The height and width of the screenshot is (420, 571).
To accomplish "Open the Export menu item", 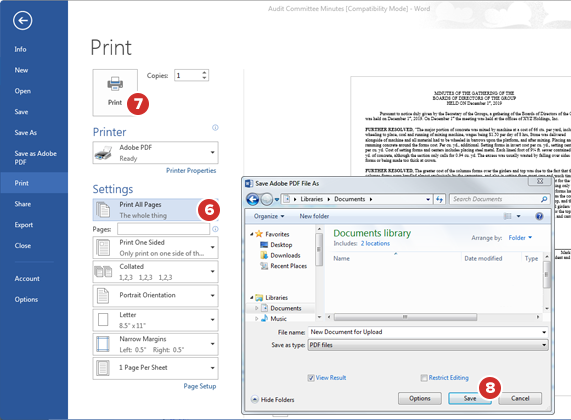I will (x=24, y=225).
